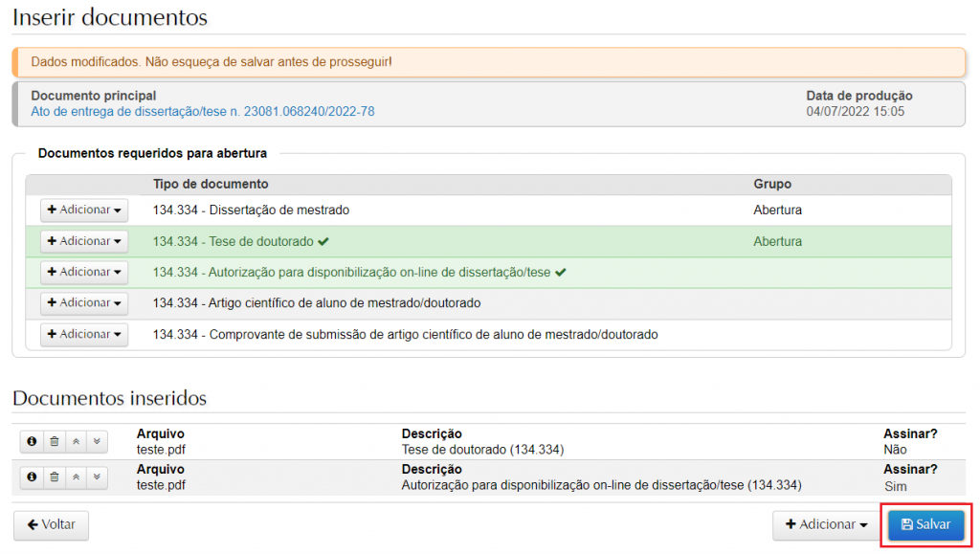Open Adicionar for Comprovante de submissão row
980x554 pixels.
[x=84, y=334]
